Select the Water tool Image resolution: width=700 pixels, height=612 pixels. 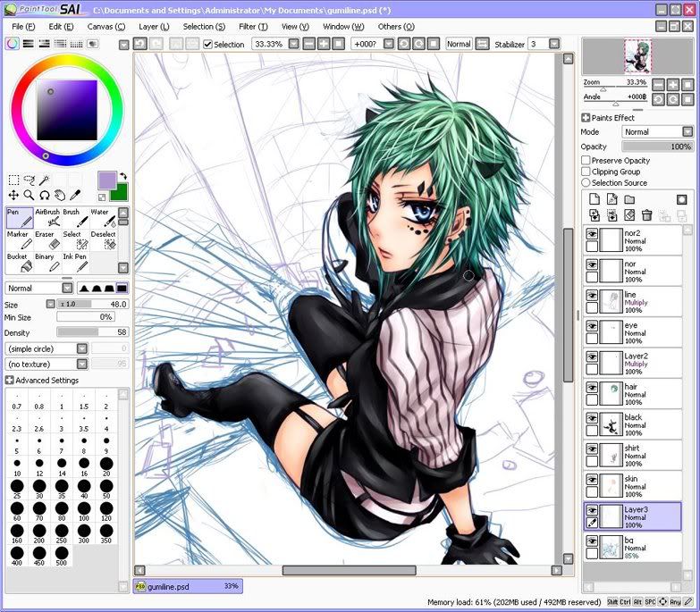(103, 218)
